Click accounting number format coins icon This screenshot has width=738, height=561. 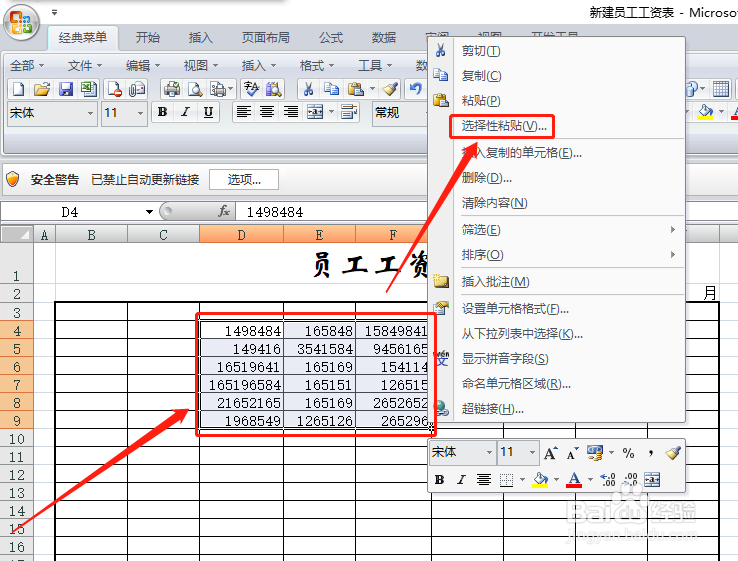click(595, 453)
